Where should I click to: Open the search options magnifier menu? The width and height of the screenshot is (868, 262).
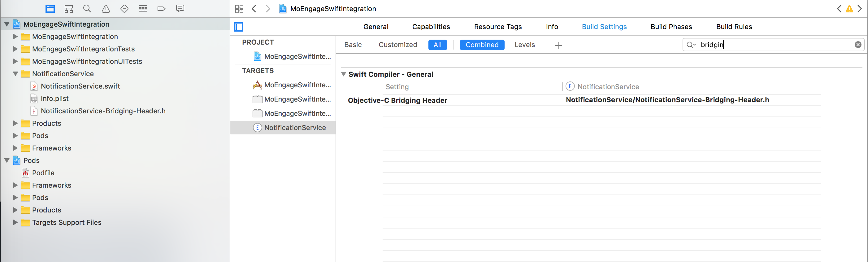(691, 45)
